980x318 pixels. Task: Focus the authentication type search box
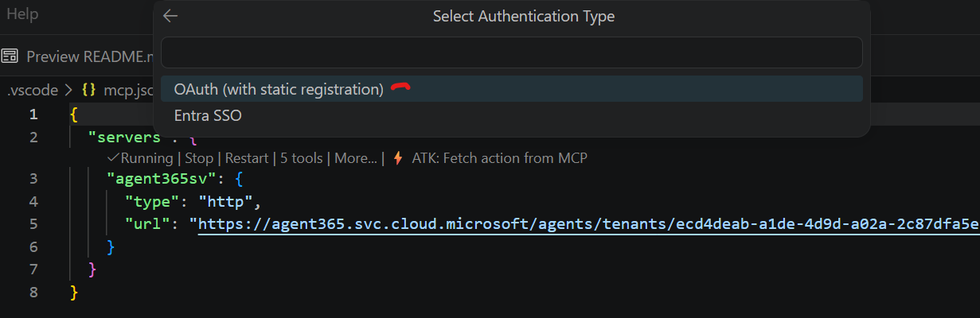click(511, 52)
